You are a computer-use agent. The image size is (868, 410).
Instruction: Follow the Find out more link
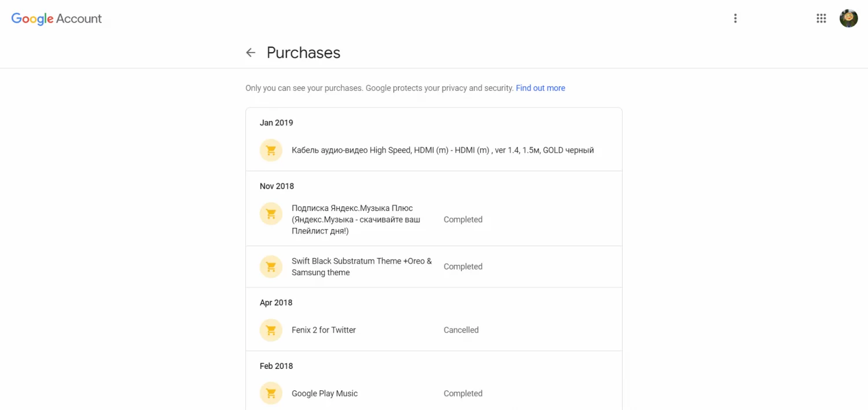540,88
